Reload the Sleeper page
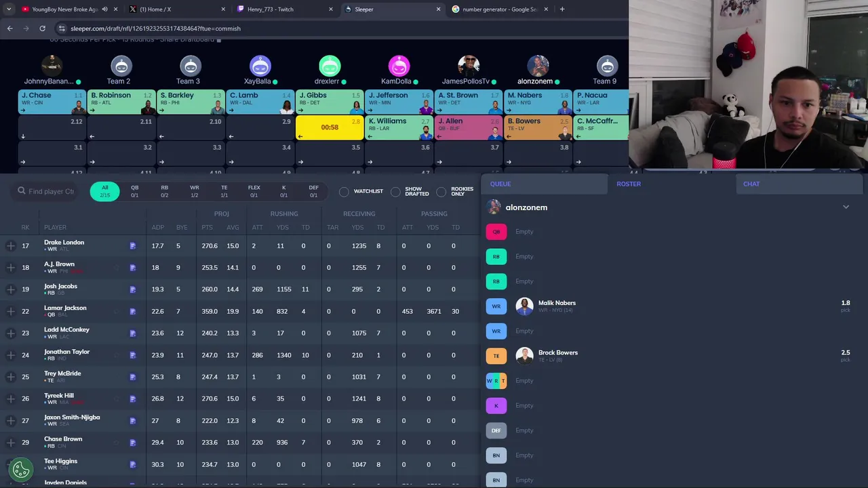The width and height of the screenshot is (868, 488). pos(42,28)
